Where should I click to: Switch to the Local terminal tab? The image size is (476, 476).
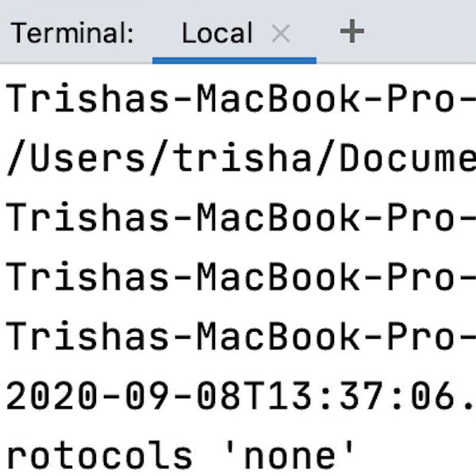tap(217, 33)
